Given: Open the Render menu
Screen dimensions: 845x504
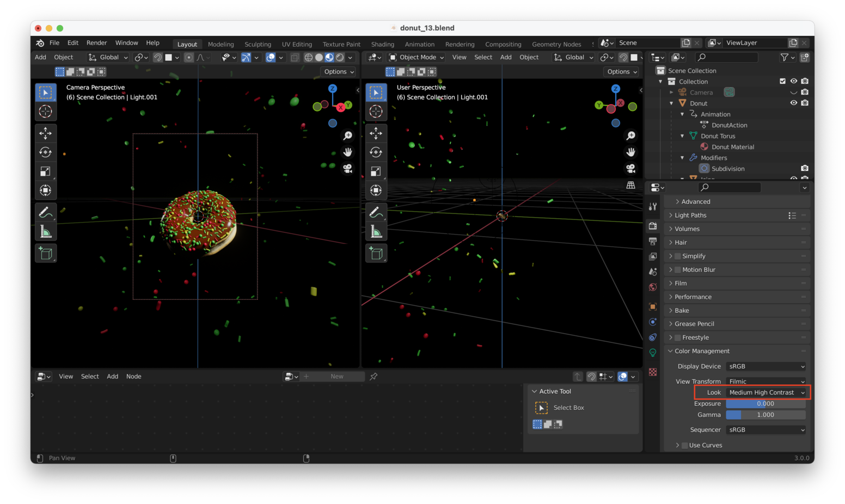Looking at the screenshot, I should coord(96,43).
